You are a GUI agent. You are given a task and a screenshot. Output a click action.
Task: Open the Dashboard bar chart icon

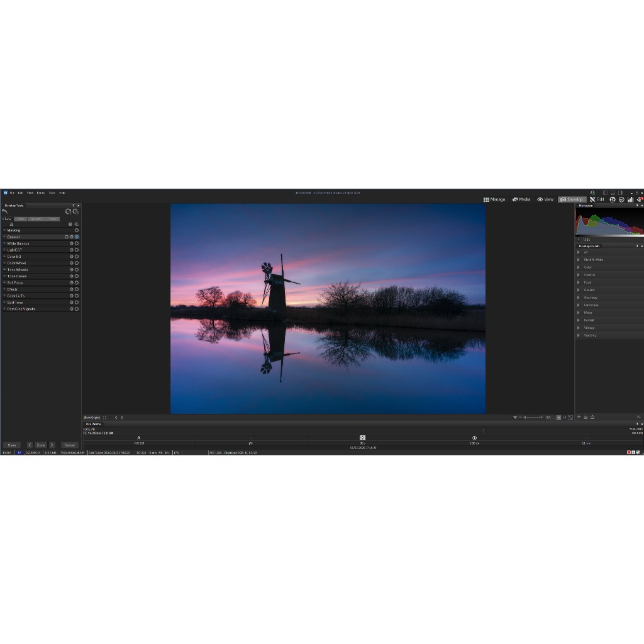point(630,199)
